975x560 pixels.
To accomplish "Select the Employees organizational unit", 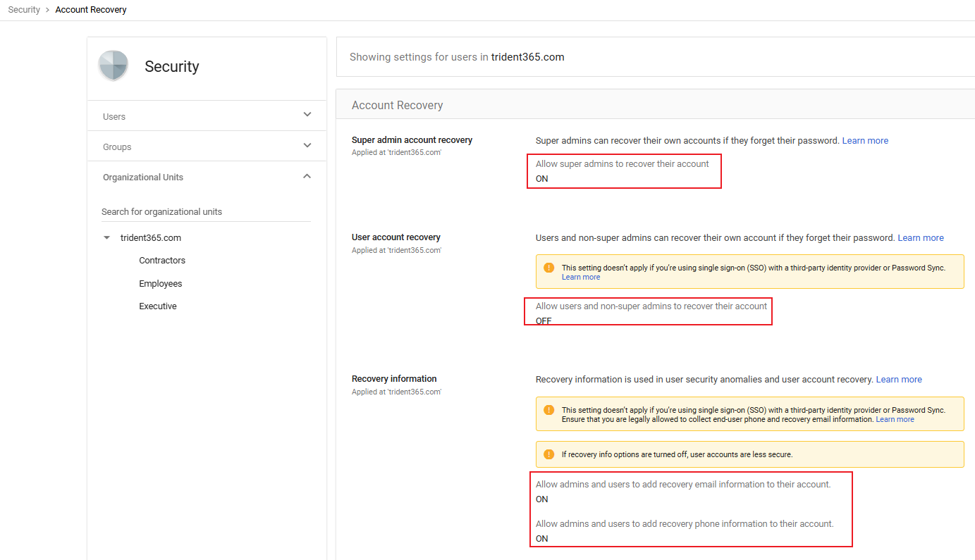I will click(161, 284).
